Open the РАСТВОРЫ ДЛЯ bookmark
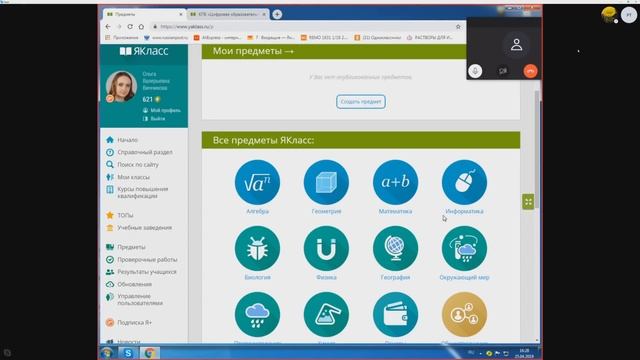 (429, 38)
